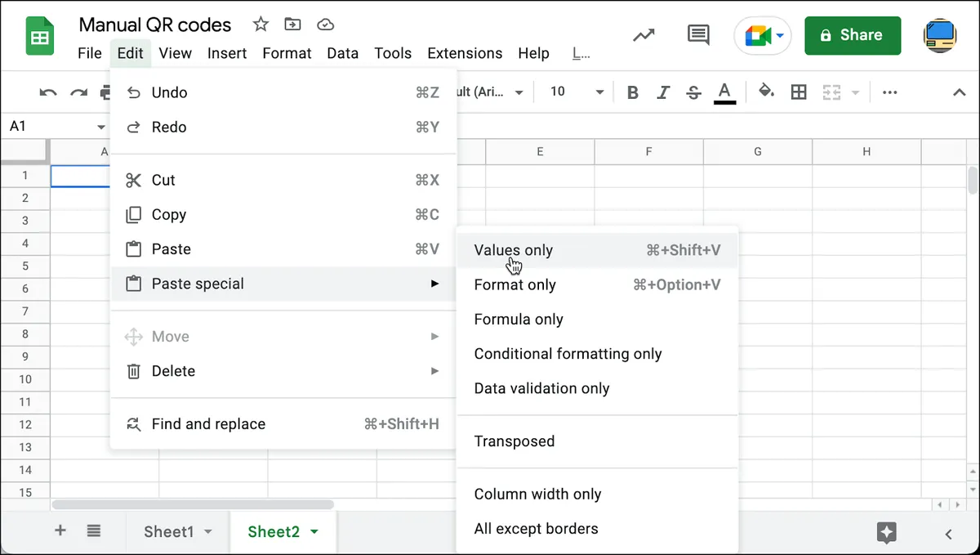Select Transposed paste option

point(597,441)
